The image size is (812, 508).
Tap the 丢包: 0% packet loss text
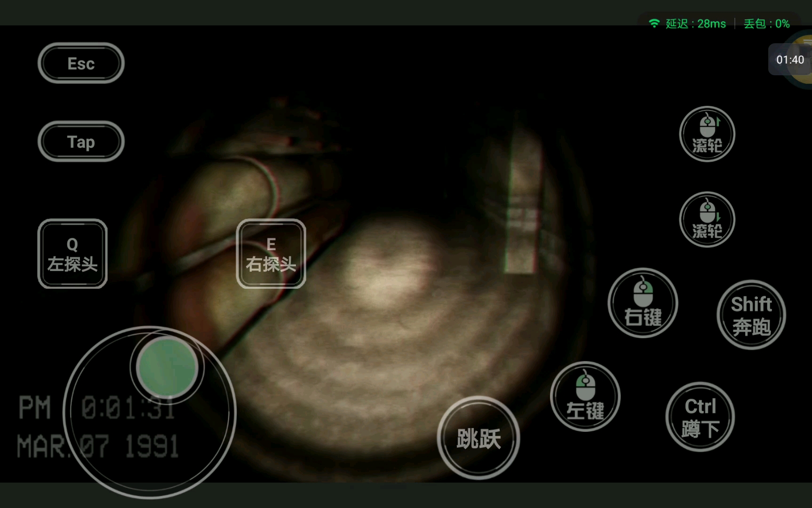766,24
